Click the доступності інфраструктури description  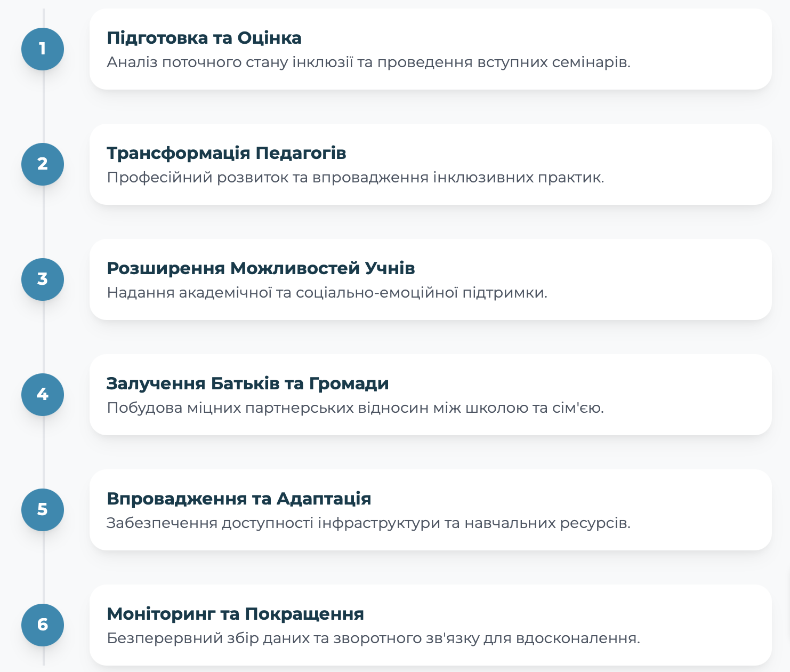coord(368,523)
